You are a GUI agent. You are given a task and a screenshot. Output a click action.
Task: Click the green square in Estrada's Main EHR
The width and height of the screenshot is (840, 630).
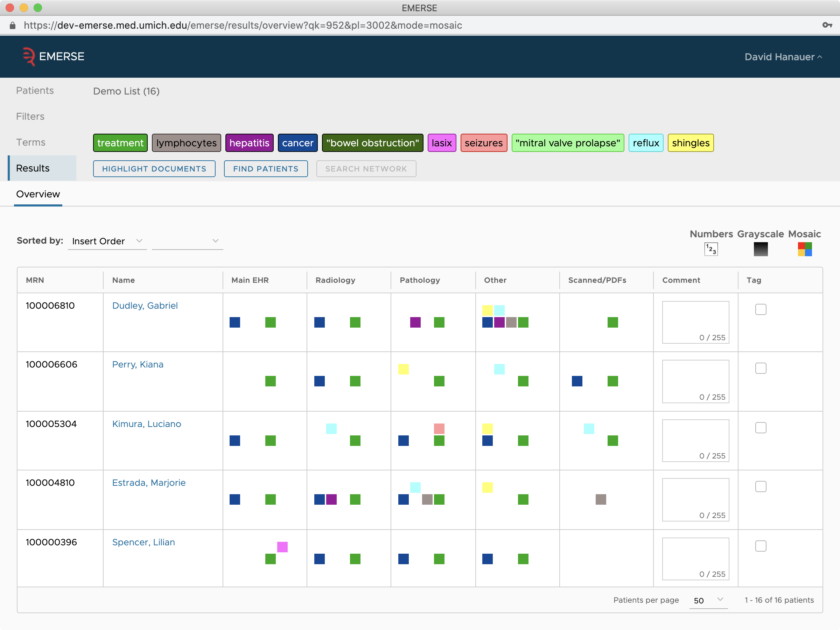pos(271,499)
